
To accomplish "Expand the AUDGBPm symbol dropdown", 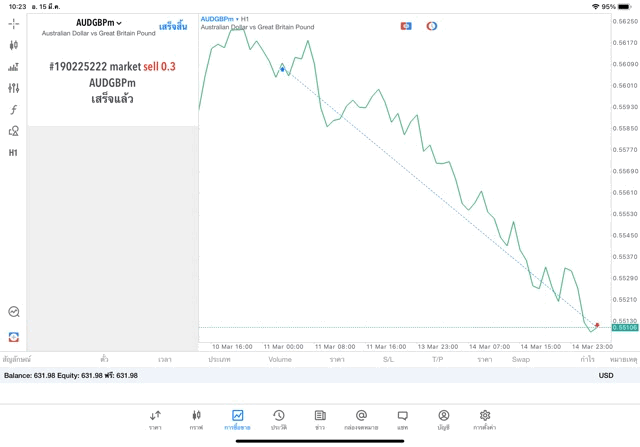I will point(99,23).
